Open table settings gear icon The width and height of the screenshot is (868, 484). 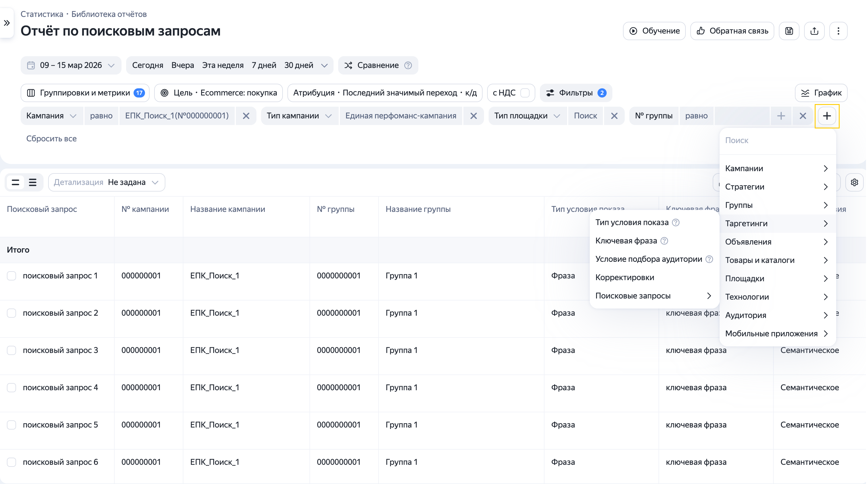point(855,182)
